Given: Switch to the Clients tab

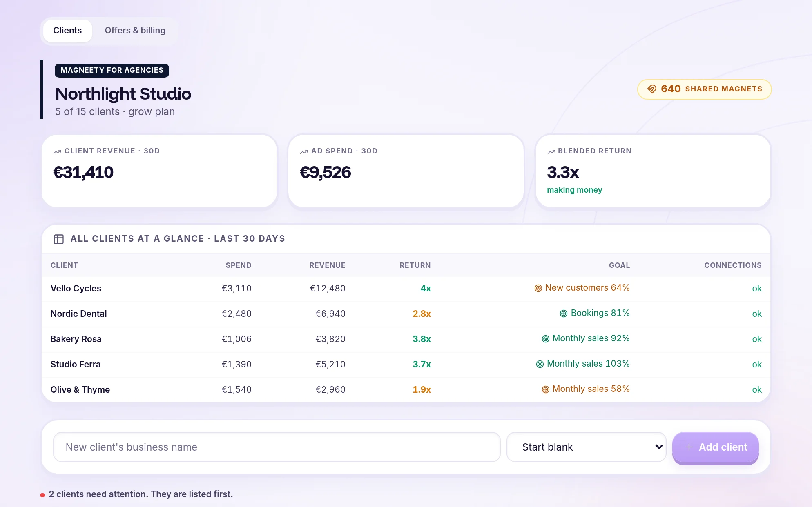Looking at the screenshot, I should 67,31.
